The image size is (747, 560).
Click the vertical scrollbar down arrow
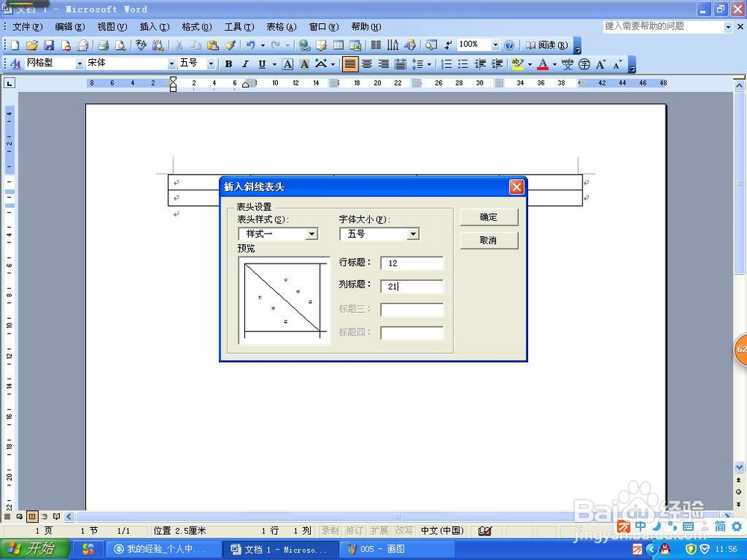(739, 467)
